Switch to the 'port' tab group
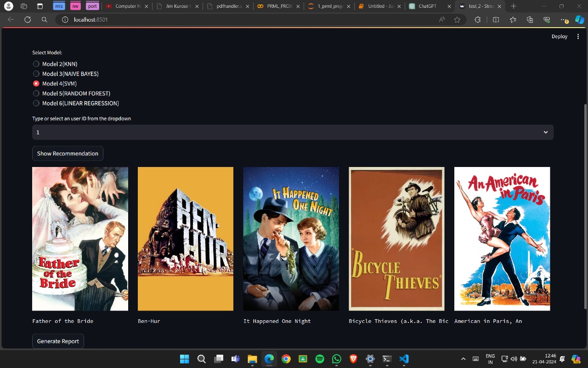Viewport: 588px width, 368px height. (x=92, y=6)
